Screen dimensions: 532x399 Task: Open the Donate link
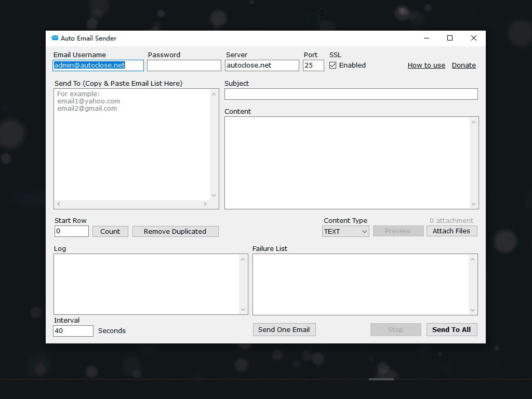pyautogui.click(x=463, y=65)
